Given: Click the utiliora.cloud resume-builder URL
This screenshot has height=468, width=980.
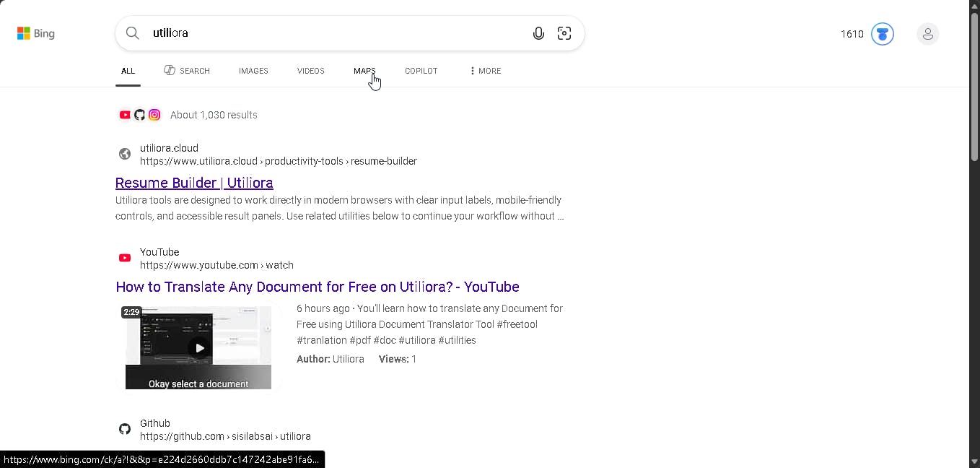Looking at the screenshot, I should click(x=279, y=161).
